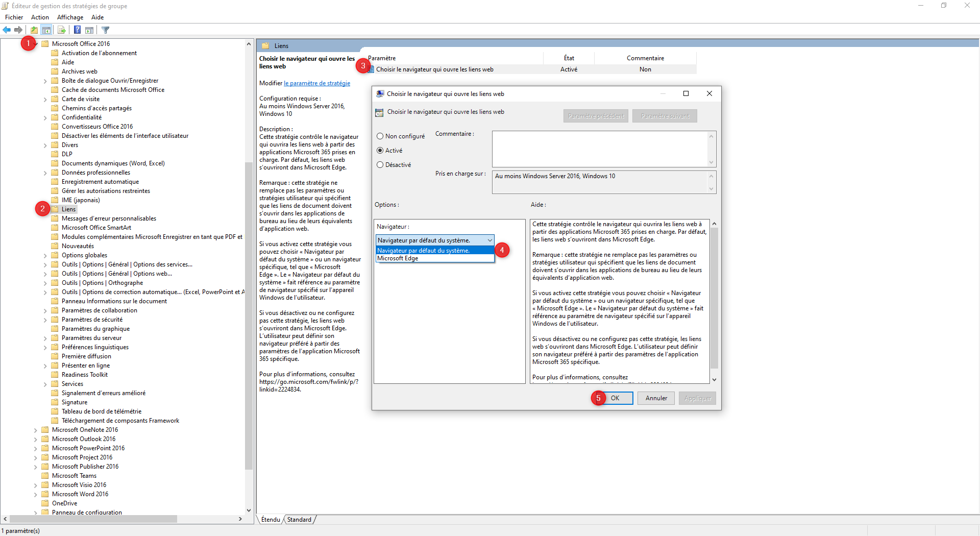The width and height of the screenshot is (980, 536).
Task: Open the Action menu
Action: click(40, 17)
